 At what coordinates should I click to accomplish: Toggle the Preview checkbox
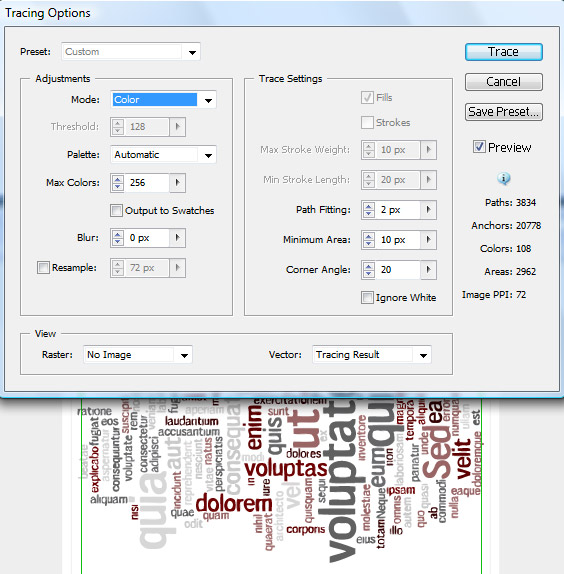[479, 147]
